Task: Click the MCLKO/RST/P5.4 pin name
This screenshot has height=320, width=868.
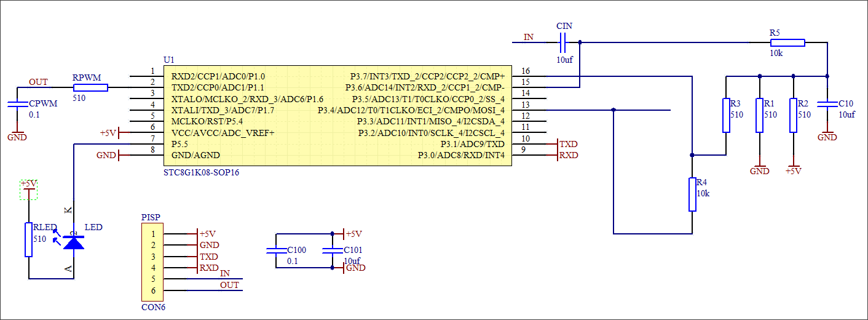Action: tap(207, 122)
